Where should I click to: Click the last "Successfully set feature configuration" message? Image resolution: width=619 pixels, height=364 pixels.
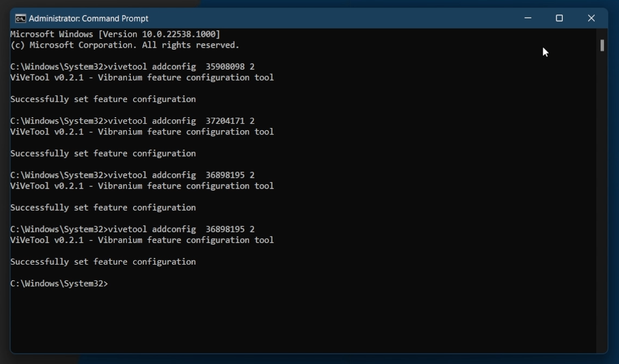(x=103, y=262)
